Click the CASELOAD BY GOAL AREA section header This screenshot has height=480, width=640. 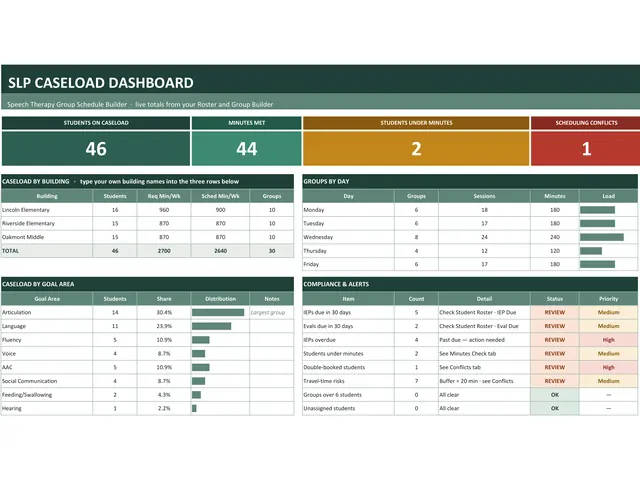[x=147, y=284]
